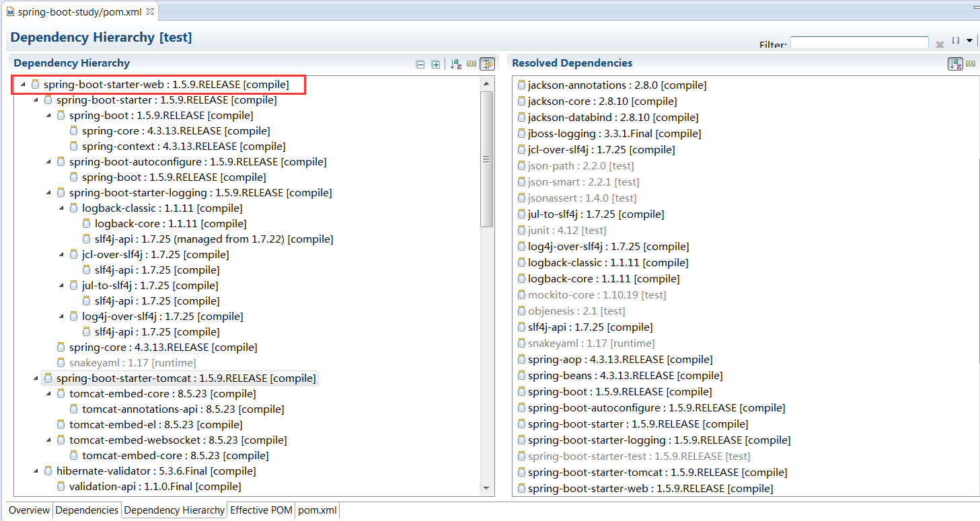Collapse the jul-to-slf4j hierarchy node
The image size is (980, 521).
[61, 286]
